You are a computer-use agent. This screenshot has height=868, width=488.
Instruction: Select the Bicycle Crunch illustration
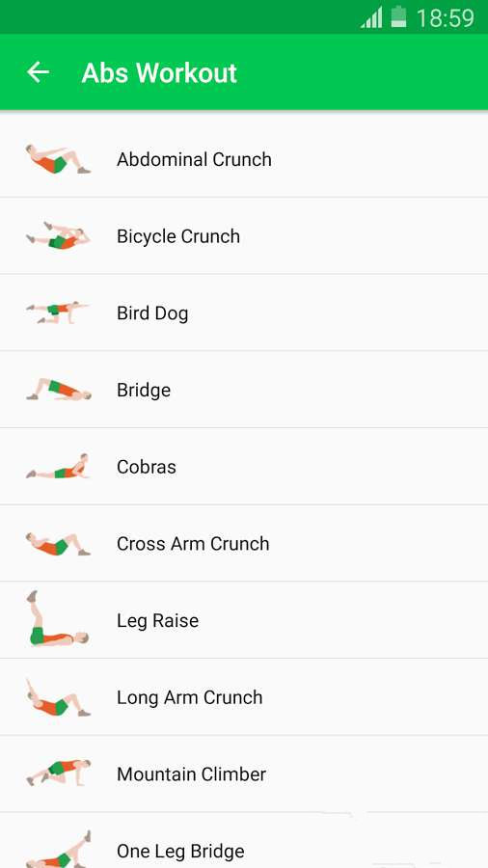pos(58,236)
